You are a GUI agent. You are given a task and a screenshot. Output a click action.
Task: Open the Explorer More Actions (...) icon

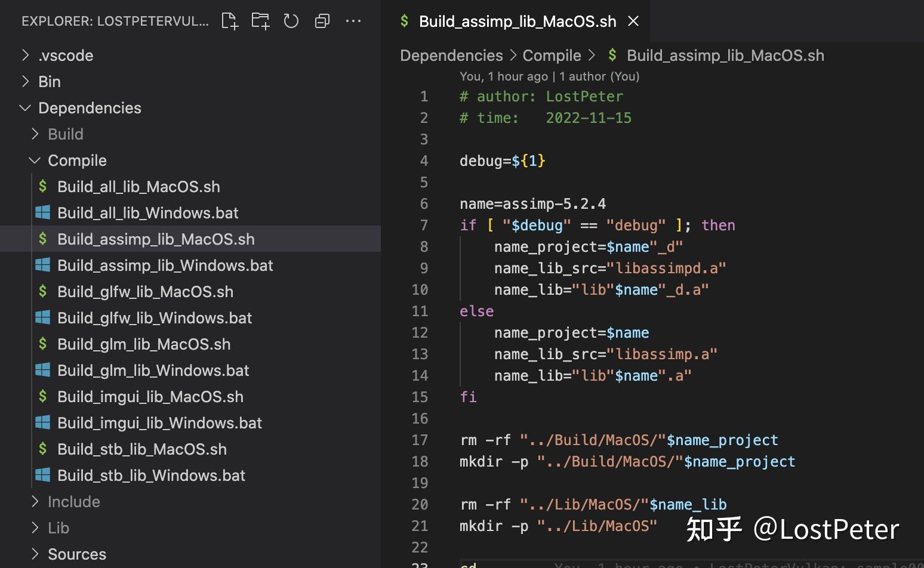tap(353, 21)
